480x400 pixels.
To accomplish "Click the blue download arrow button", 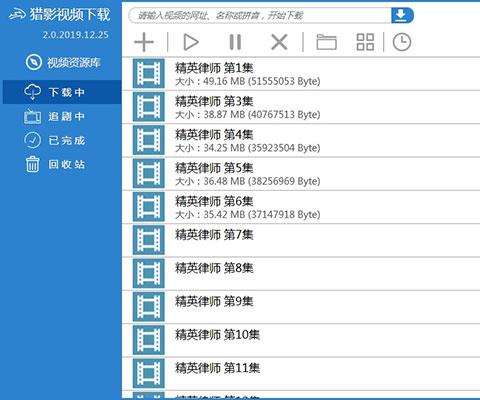I will coord(402,15).
